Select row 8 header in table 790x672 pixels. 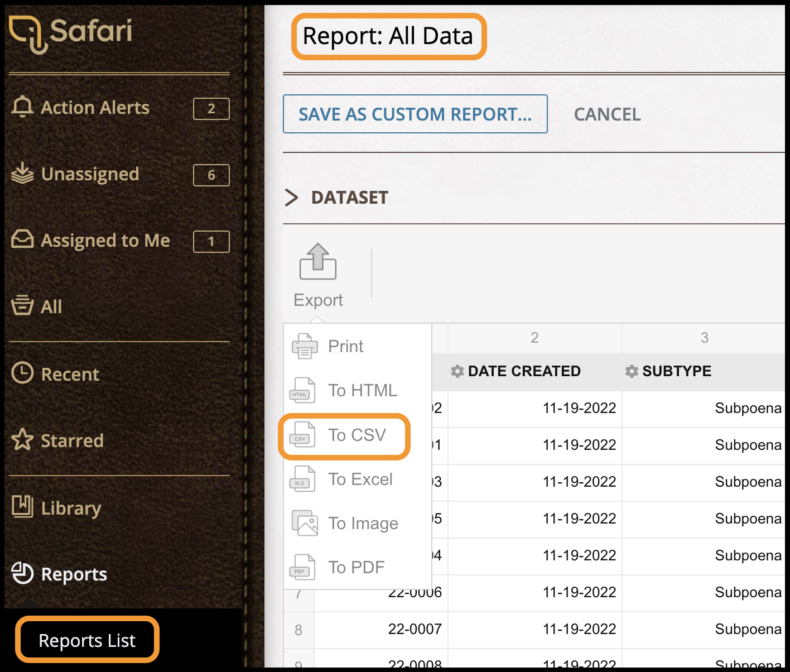[298, 630]
